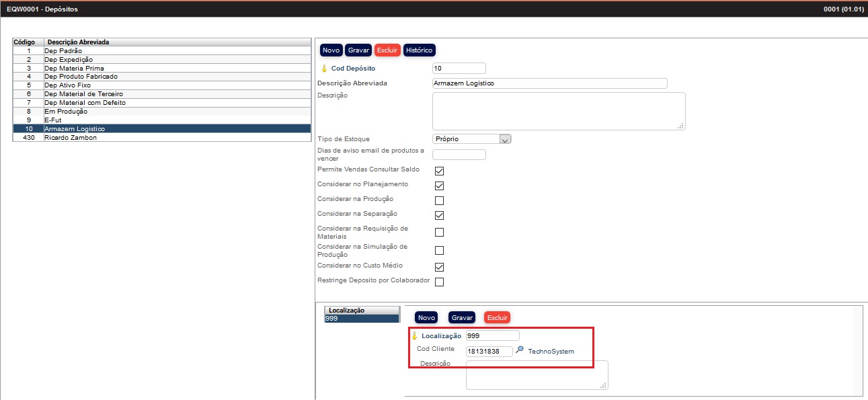
Task: Click Novo in the Localização section
Action: coord(426,317)
